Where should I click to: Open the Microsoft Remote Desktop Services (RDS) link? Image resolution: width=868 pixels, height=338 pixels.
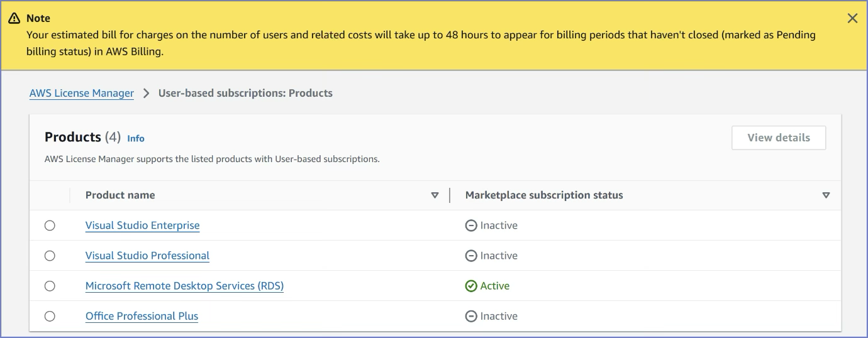click(185, 286)
